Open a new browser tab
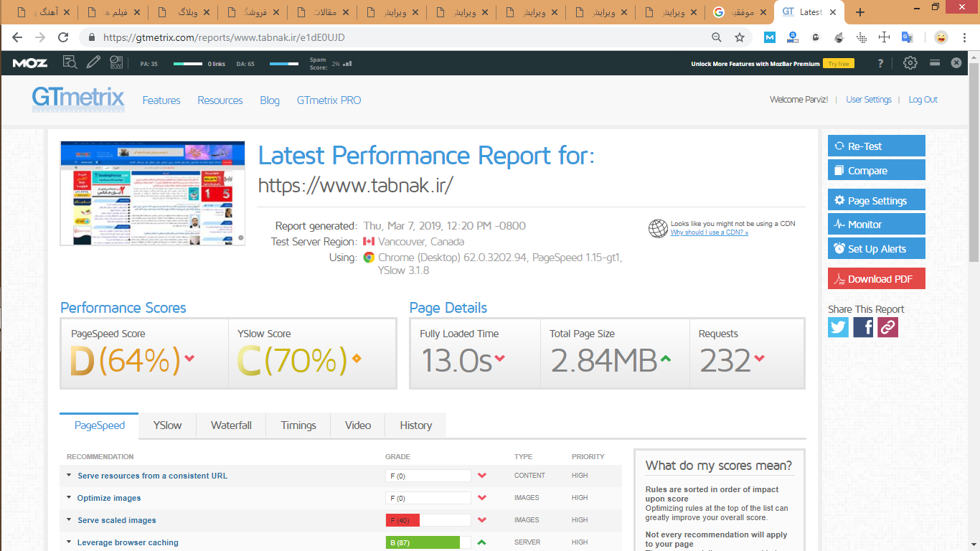 click(x=860, y=12)
